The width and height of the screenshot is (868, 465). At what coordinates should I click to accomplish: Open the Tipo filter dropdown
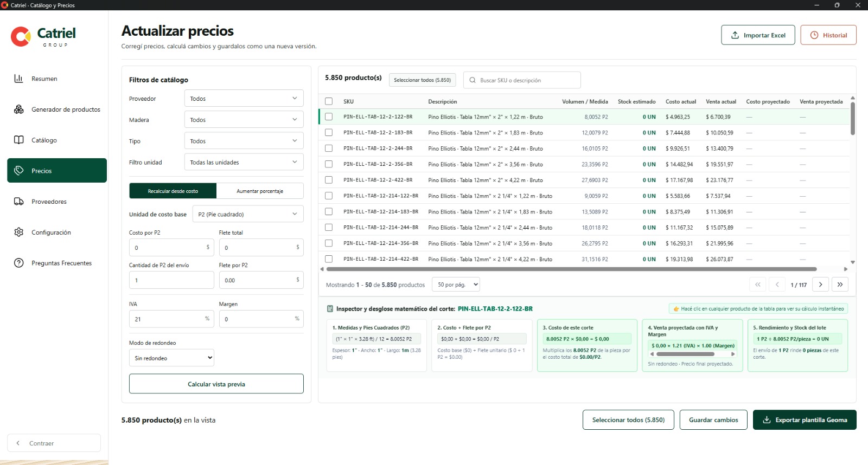(244, 141)
